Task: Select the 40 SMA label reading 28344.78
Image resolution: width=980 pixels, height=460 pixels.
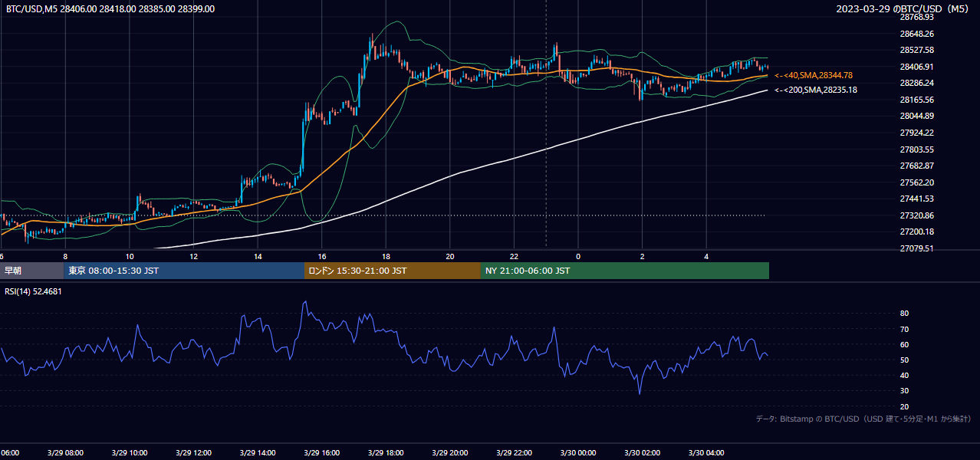Action: (x=814, y=75)
